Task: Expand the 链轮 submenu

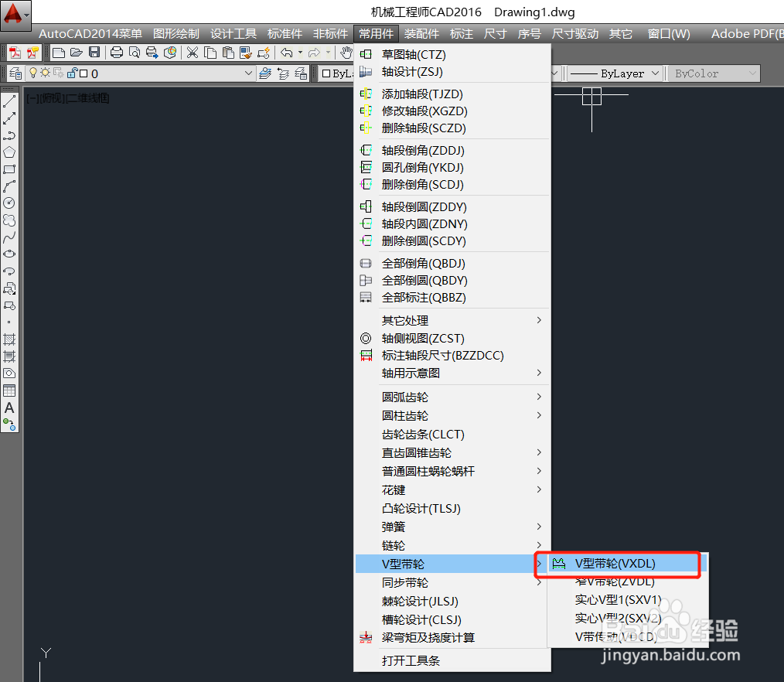Action: [452, 545]
